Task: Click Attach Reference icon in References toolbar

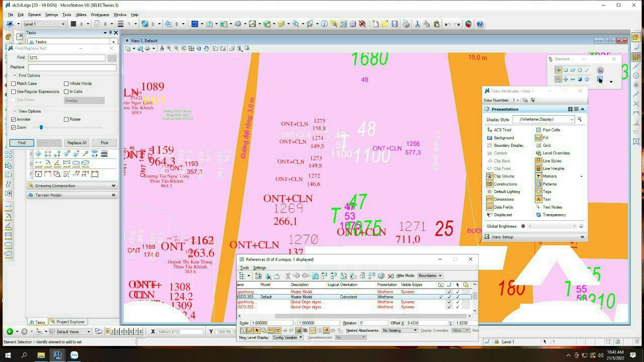Action: (258, 276)
